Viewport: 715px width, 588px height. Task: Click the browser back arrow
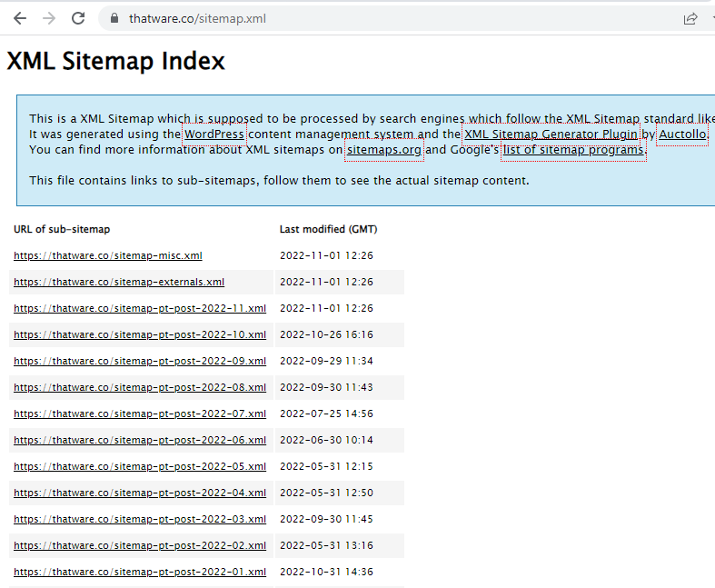coord(20,19)
